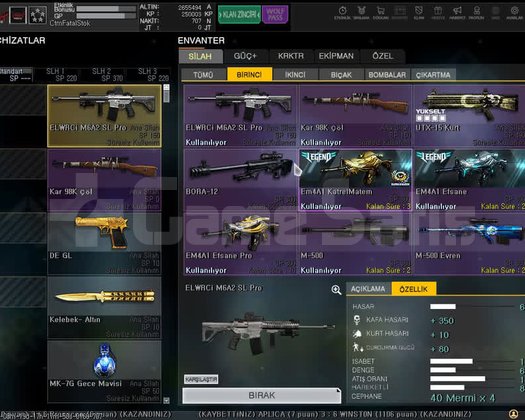Open the WOLF PASS purple button
This screenshot has width=525, height=420.
[x=275, y=14]
